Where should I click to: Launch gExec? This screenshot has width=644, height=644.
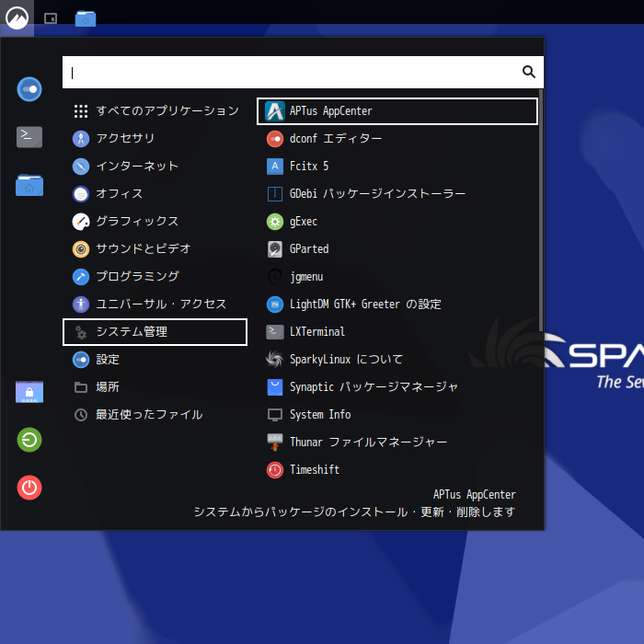(397, 222)
